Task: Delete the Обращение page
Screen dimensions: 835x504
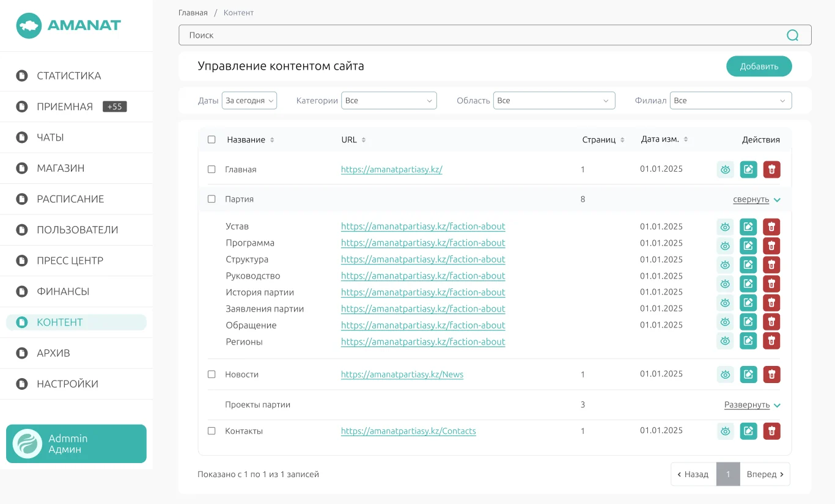Action: tap(772, 321)
